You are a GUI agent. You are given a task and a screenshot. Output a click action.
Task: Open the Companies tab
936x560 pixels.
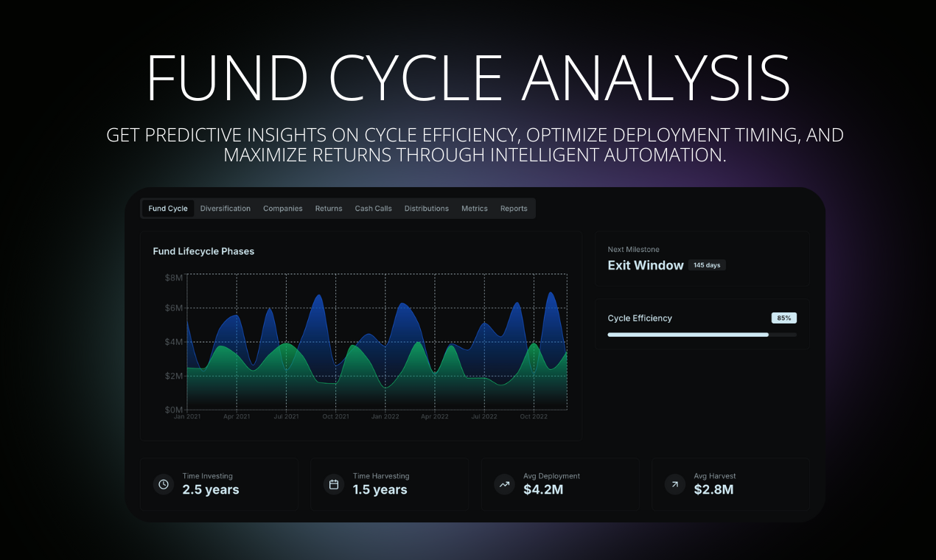[283, 209]
